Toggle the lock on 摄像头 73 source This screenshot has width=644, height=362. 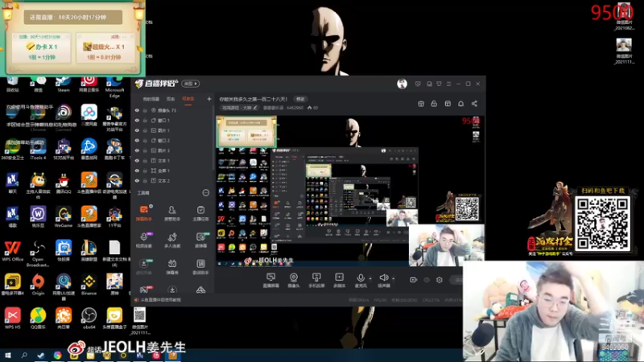pos(145,110)
